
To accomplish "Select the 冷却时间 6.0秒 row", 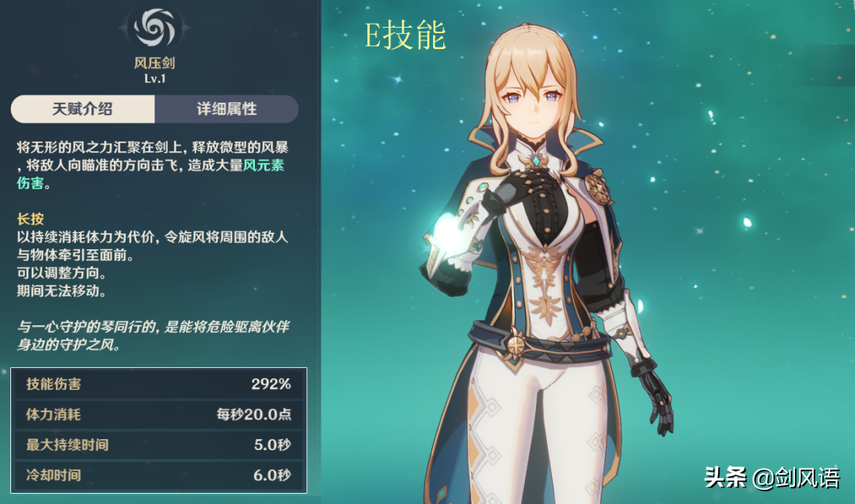I will 158,476.
